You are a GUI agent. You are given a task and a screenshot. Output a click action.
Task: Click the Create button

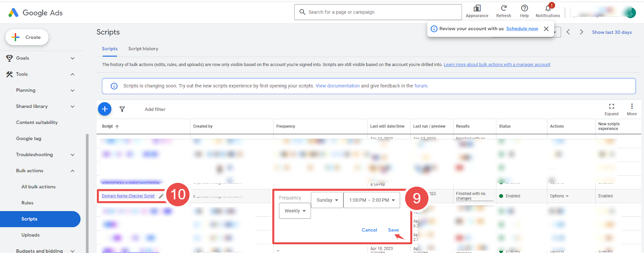point(27,37)
